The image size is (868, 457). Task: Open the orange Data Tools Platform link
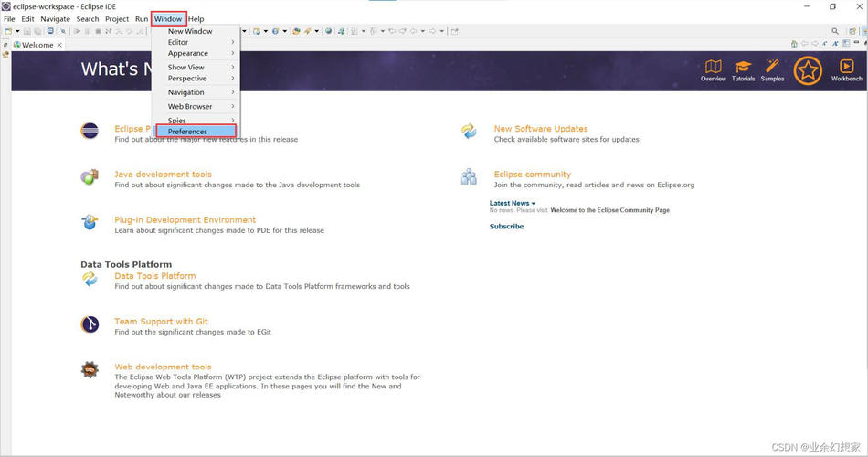coord(155,276)
